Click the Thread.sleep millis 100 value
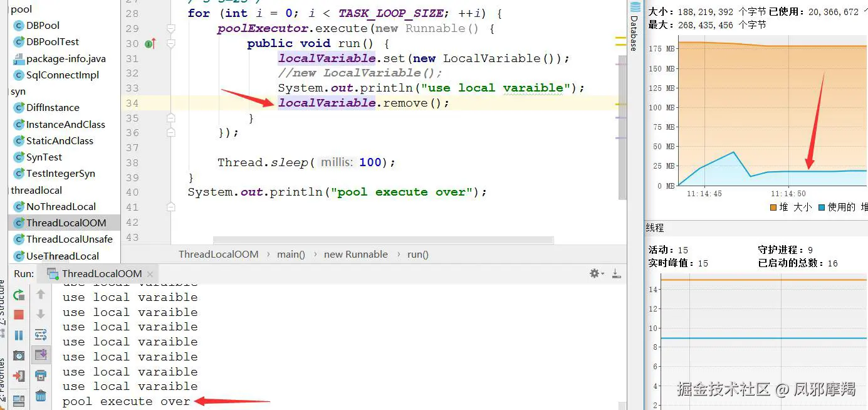868x410 pixels. (370, 162)
